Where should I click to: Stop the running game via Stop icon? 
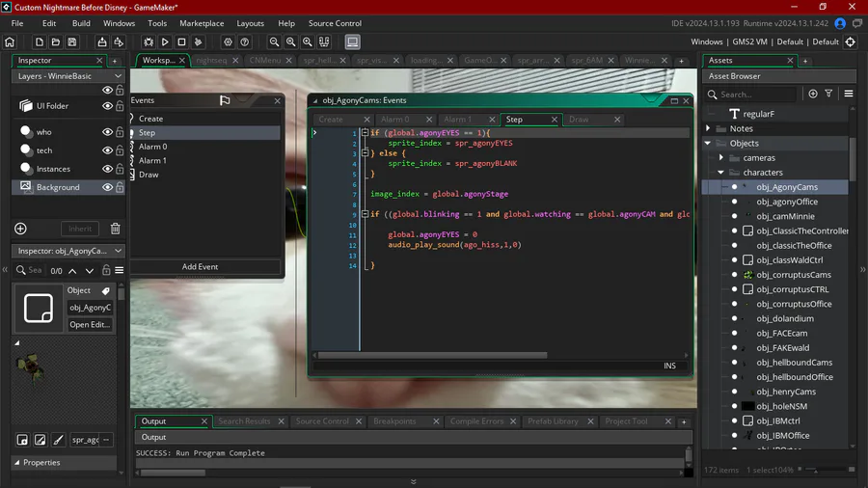coord(181,42)
